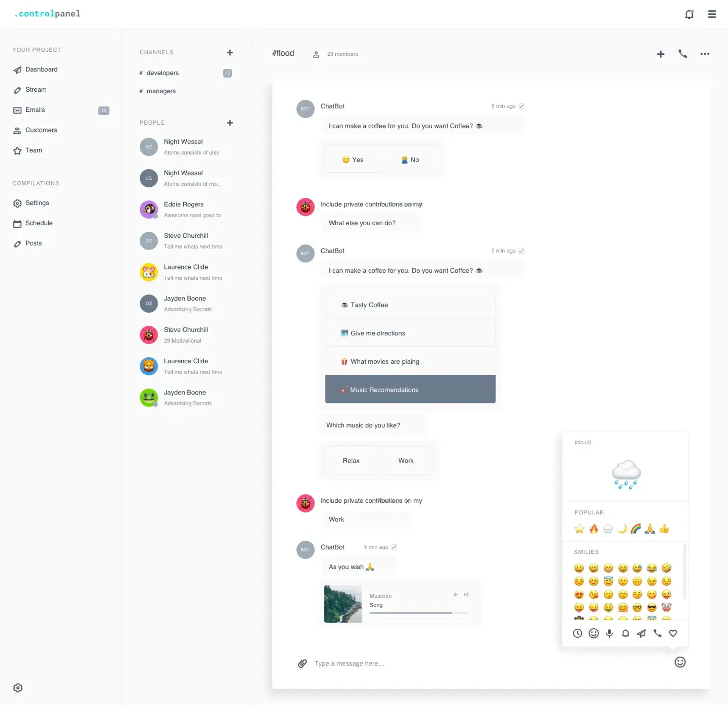This screenshot has height=705, width=728.
Task: Add a new channel with plus icon
Action: [x=230, y=53]
